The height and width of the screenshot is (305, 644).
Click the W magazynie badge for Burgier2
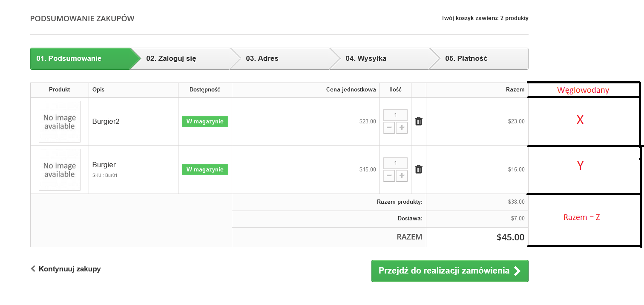click(x=205, y=122)
